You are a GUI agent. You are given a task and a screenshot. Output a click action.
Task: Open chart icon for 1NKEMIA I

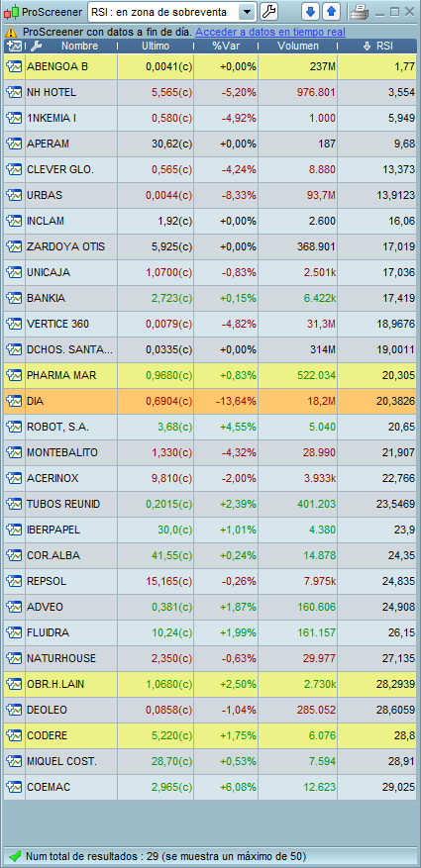pyautogui.click(x=14, y=119)
